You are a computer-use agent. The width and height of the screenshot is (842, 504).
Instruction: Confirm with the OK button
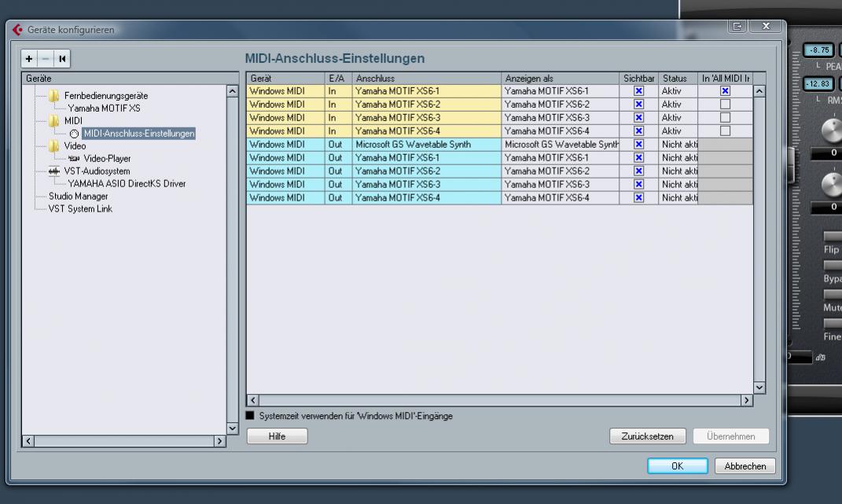[678, 465]
